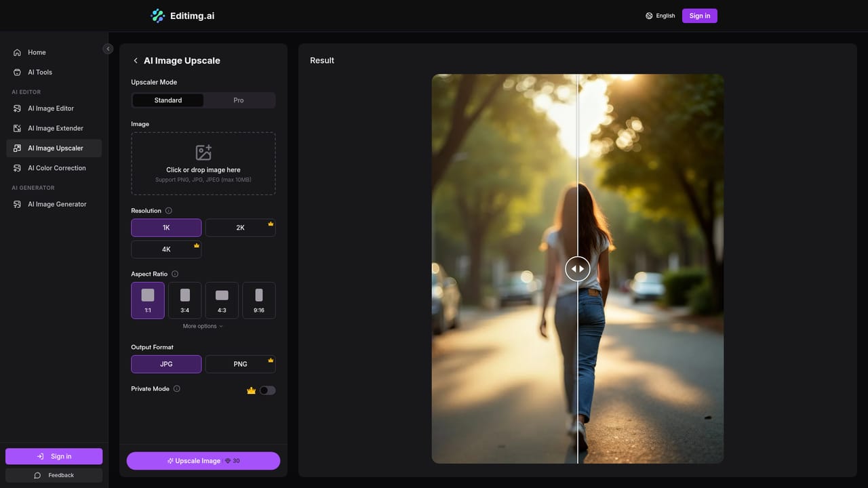Viewport: 868px width, 488px height.
Task: Open AI Image Extender menu item
Action: [54, 128]
